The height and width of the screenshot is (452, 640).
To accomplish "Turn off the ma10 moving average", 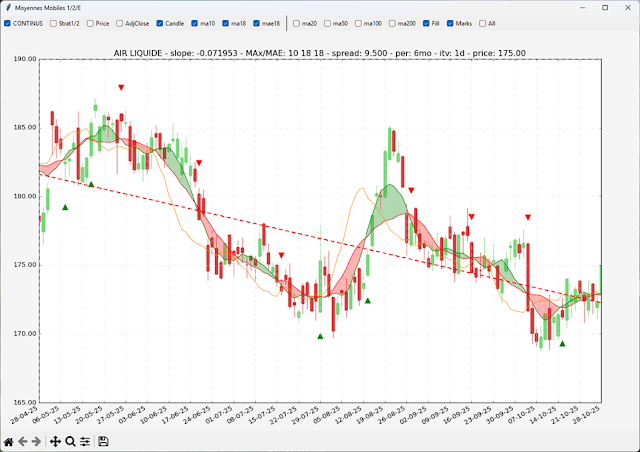I will 195,22.
